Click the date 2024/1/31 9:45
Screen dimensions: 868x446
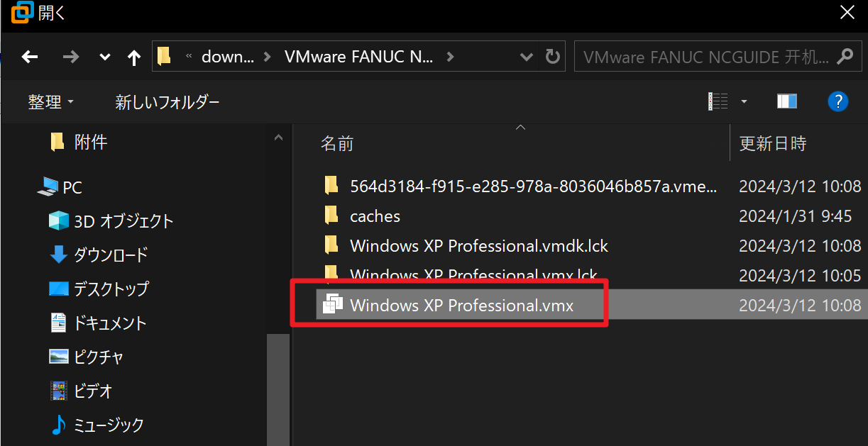[x=796, y=216]
